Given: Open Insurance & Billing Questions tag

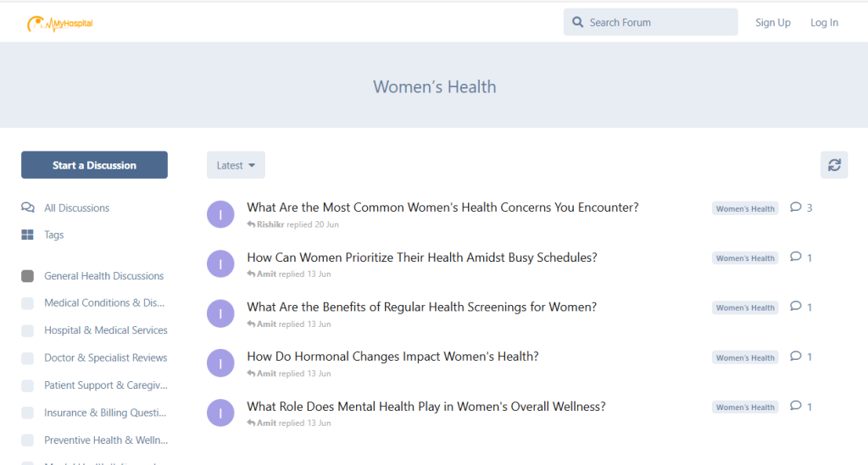Looking at the screenshot, I should coord(105,413).
